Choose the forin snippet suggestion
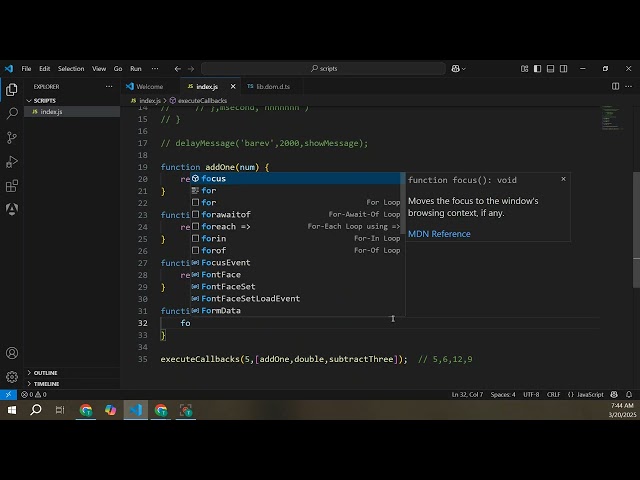640x480 pixels. click(x=296, y=238)
